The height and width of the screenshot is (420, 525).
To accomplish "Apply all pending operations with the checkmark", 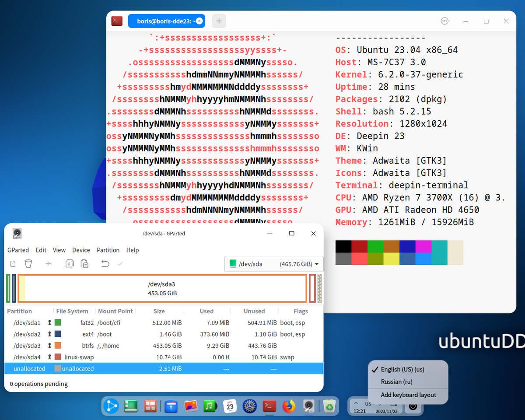I will click(x=119, y=264).
